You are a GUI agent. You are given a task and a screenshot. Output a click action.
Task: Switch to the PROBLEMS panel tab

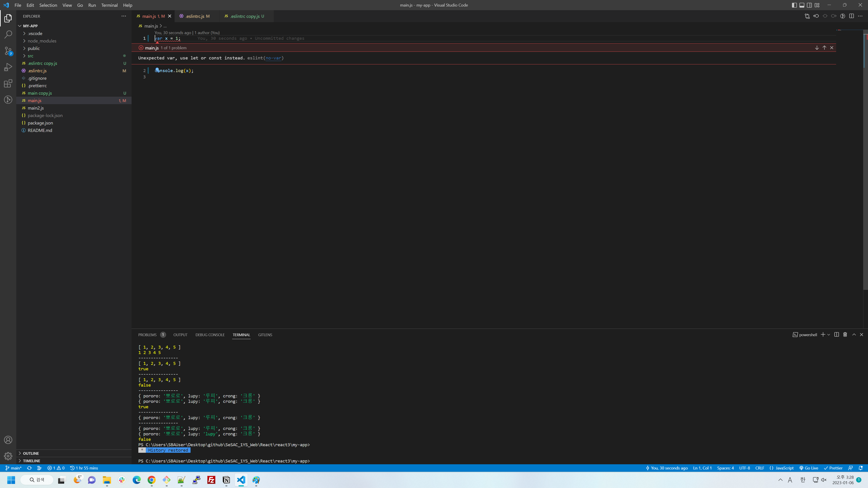[x=147, y=335]
